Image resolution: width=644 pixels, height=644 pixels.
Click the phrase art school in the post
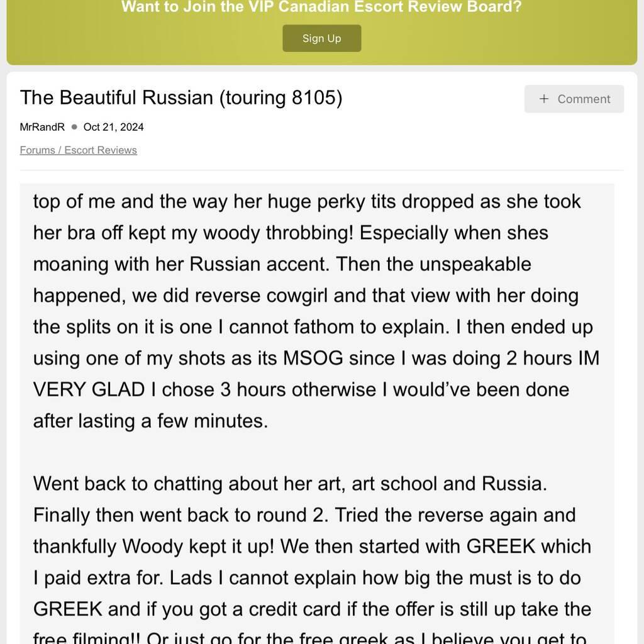pyautogui.click(x=394, y=484)
